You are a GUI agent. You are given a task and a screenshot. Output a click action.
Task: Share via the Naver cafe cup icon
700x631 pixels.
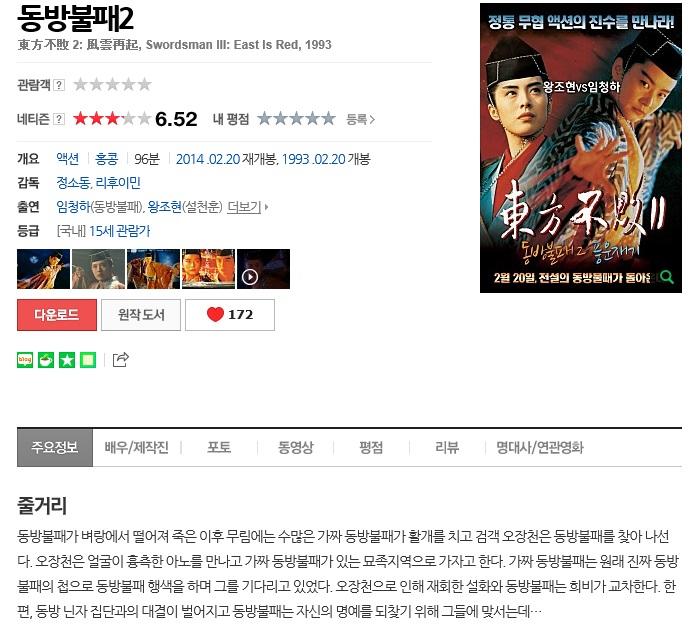(46, 360)
